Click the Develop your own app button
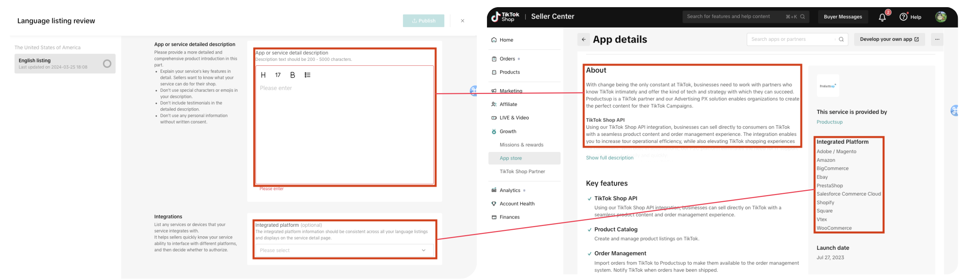Viewport: 980px width, 280px height. point(889,40)
